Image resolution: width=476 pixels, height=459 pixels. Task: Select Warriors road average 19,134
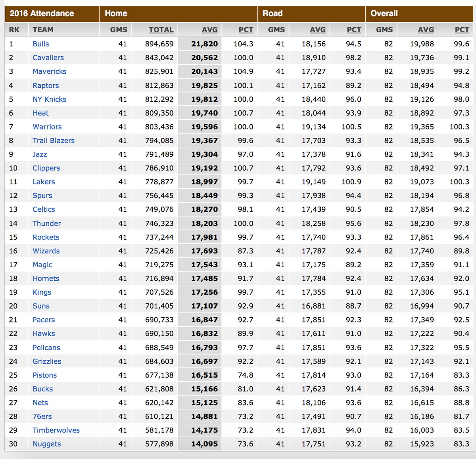(314, 127)
